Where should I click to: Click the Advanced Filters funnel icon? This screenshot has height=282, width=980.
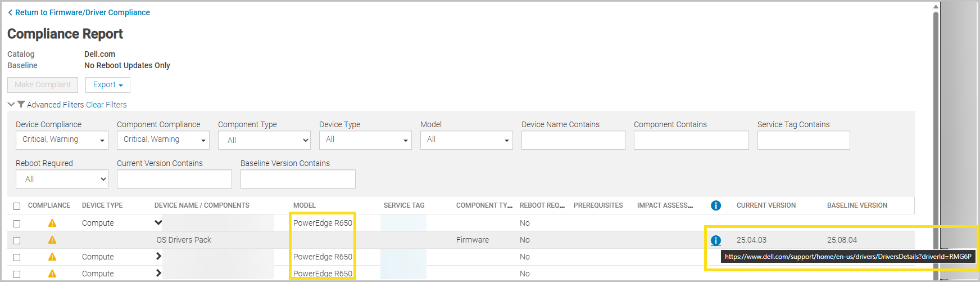21,104
